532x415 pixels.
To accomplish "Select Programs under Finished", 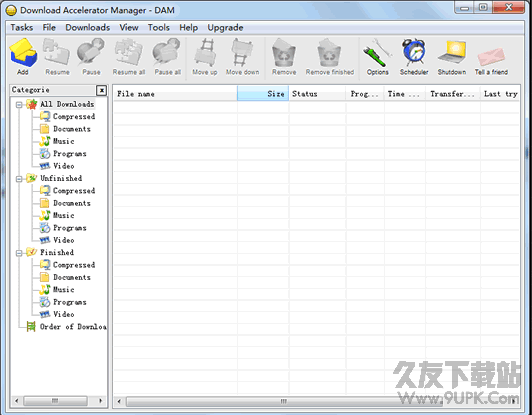I will click(70, 302).
